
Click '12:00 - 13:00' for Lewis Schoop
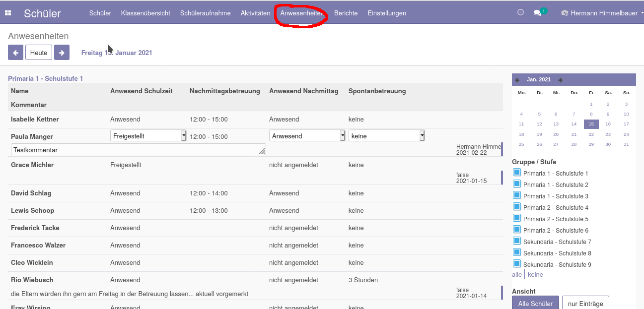[x=209, y=211]
